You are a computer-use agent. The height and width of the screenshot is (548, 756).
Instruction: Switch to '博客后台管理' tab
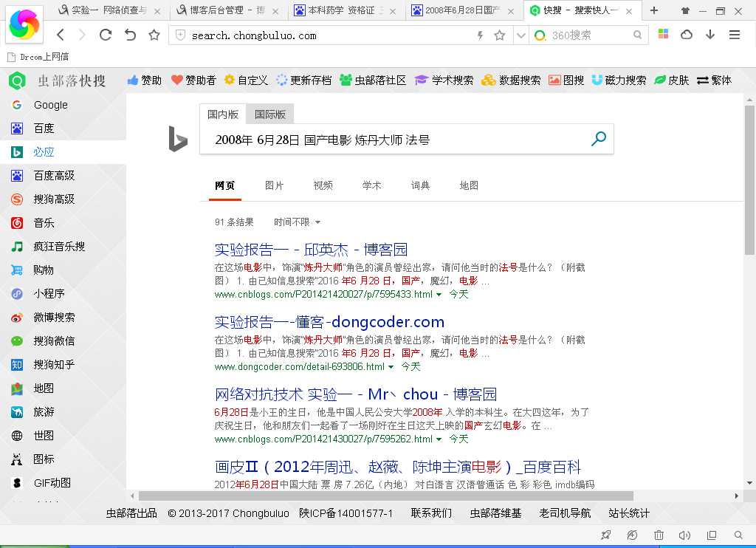[x=227, y=10]
